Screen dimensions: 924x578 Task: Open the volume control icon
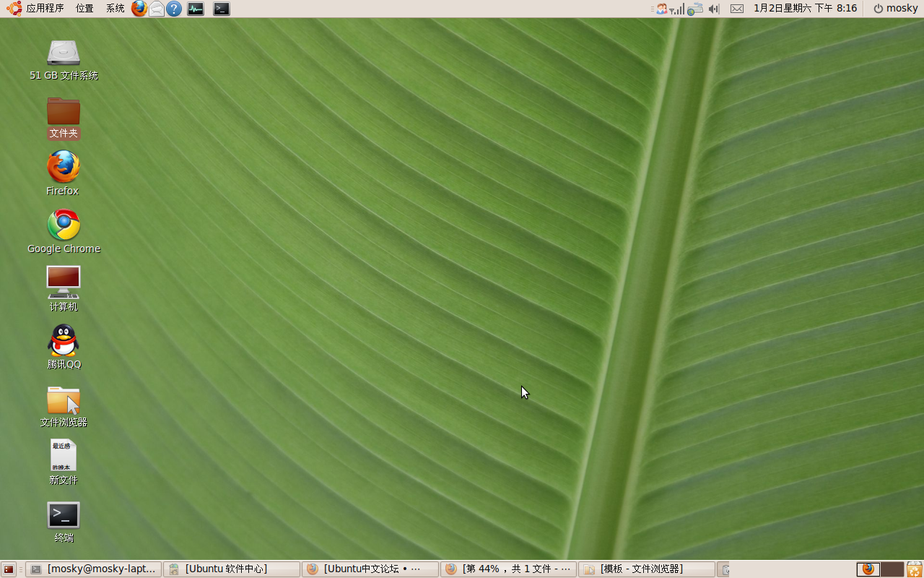(x=714, y=9)
